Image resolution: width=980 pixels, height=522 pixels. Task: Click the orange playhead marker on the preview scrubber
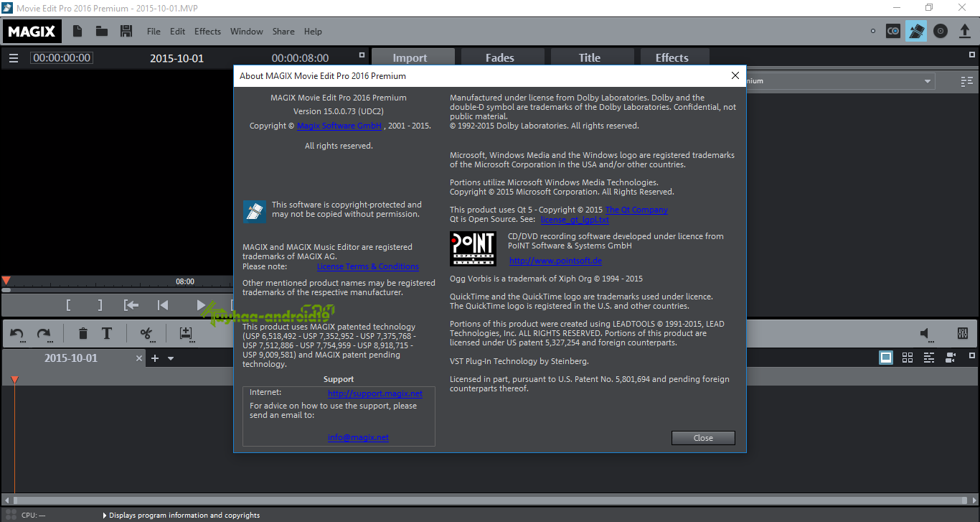click(x=6, y=281)
